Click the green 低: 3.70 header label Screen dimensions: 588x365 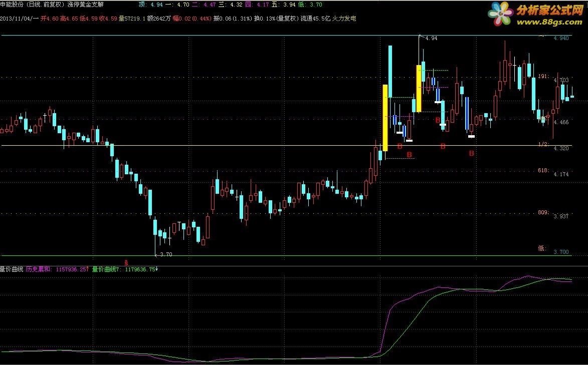pos(310,5)
